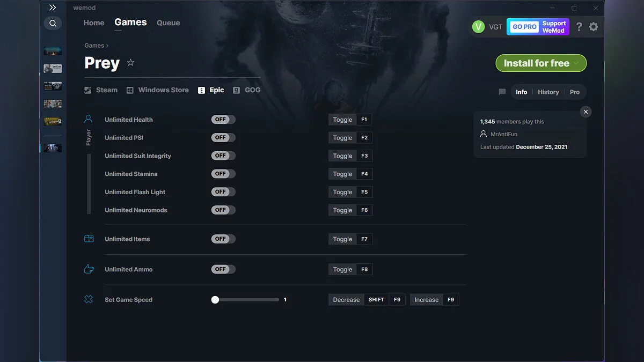Viewport: 644px width, 362px height.
Task: Switch to the Info tab
Action: click(522, 92)
